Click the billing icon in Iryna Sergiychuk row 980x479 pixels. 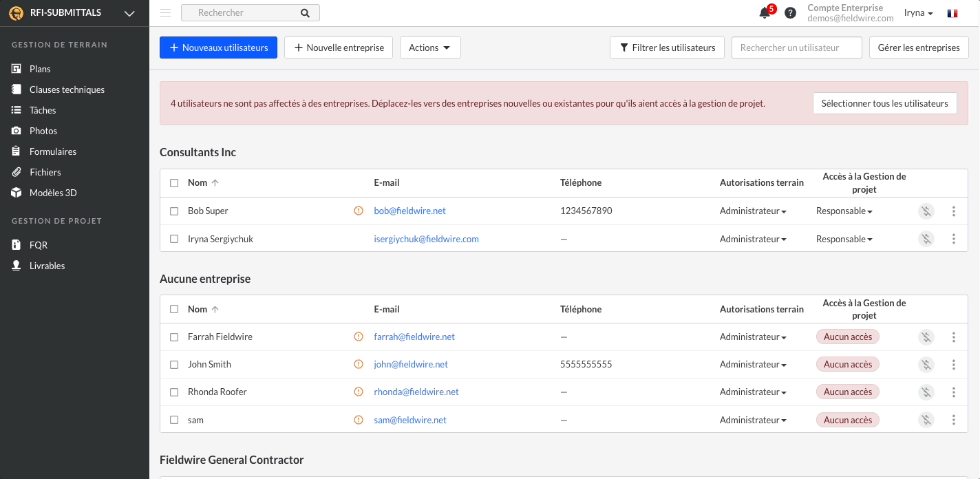926,239
